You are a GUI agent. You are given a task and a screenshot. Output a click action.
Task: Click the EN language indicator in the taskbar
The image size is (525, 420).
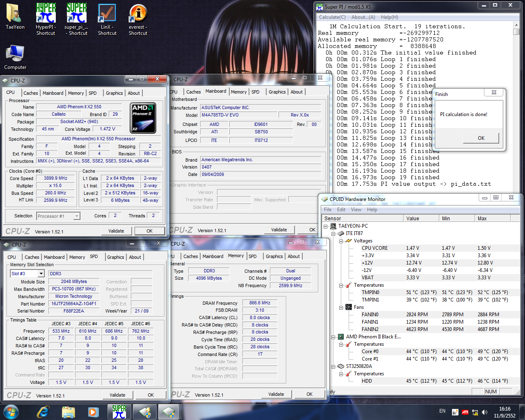(442, 411)
